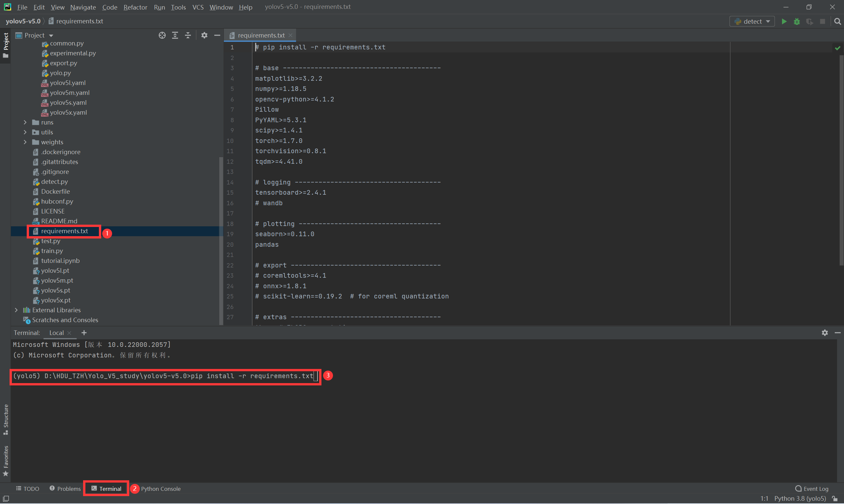Click requirements.txt breadcrumb

pos(76,21)
